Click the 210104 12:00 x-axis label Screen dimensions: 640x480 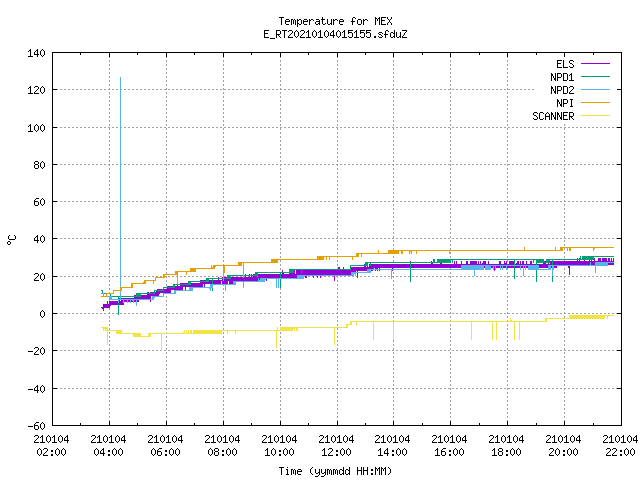tap(336, 446)
